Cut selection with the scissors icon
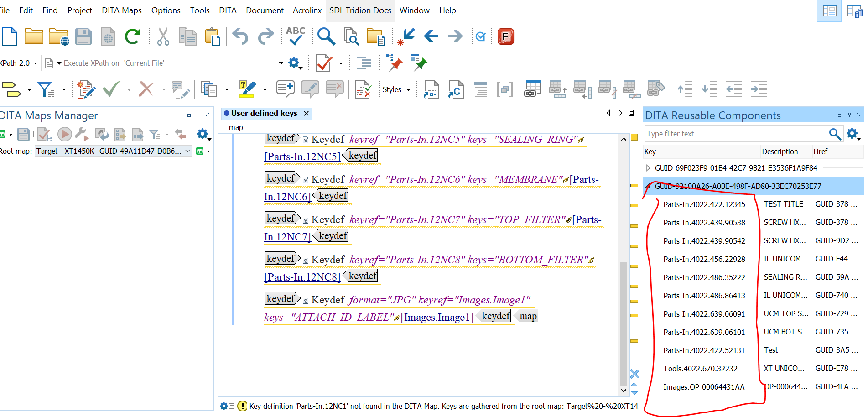The width and height of the screenshot is (868, 417). (163, 36)
